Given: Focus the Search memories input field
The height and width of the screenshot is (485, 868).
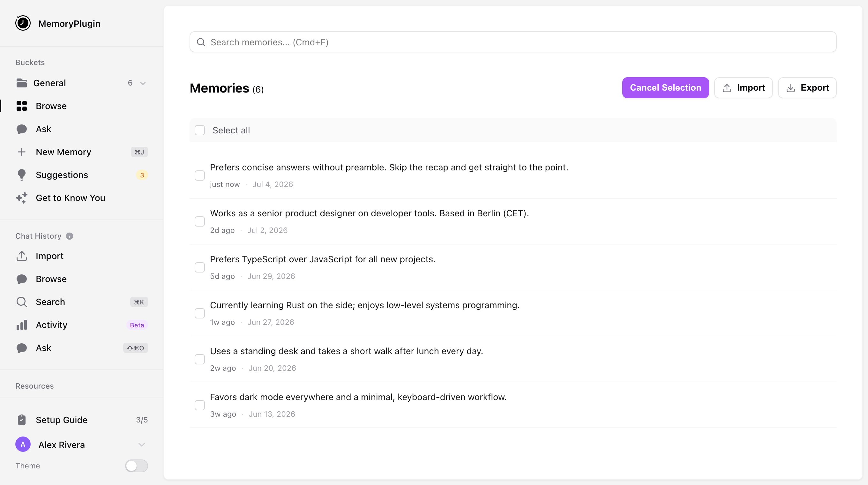Looking at the screenshot, I should pyautogui.click(x=513, y=42).
